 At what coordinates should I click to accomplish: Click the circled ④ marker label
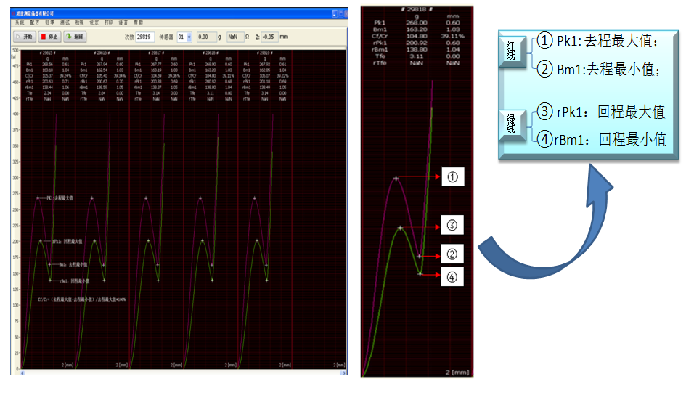coord(451,275)
